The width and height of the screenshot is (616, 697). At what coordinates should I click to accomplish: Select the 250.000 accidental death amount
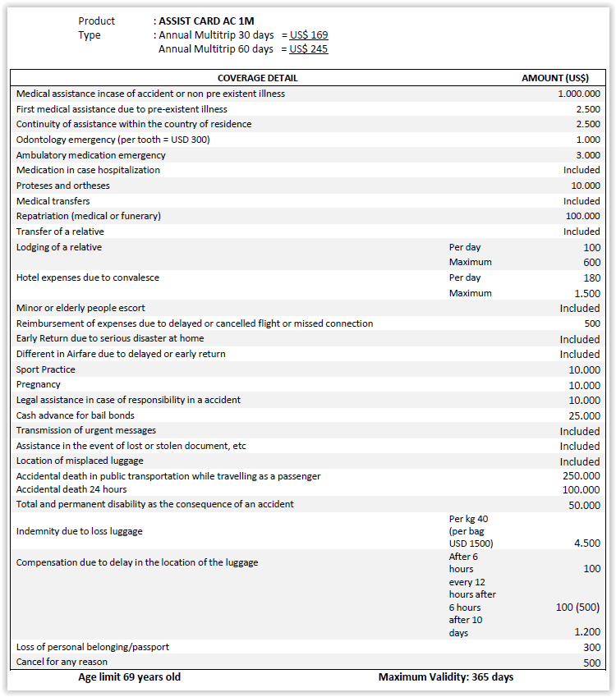coord(582,475)
